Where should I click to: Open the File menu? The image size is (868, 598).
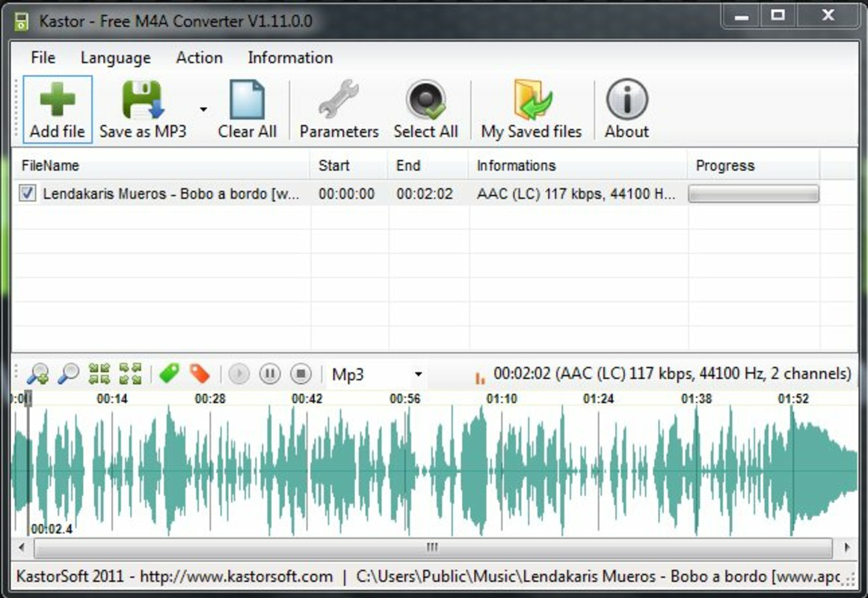point(43,58)
